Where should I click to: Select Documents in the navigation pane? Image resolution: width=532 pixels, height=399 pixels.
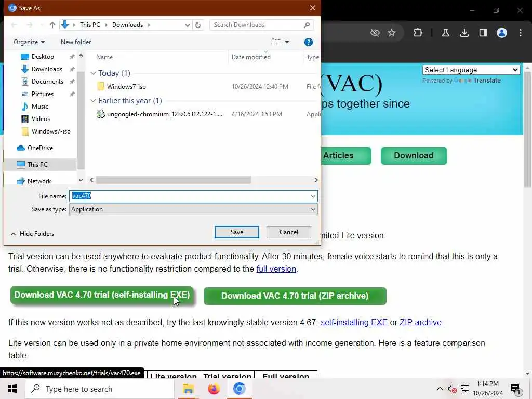point(47,82)
